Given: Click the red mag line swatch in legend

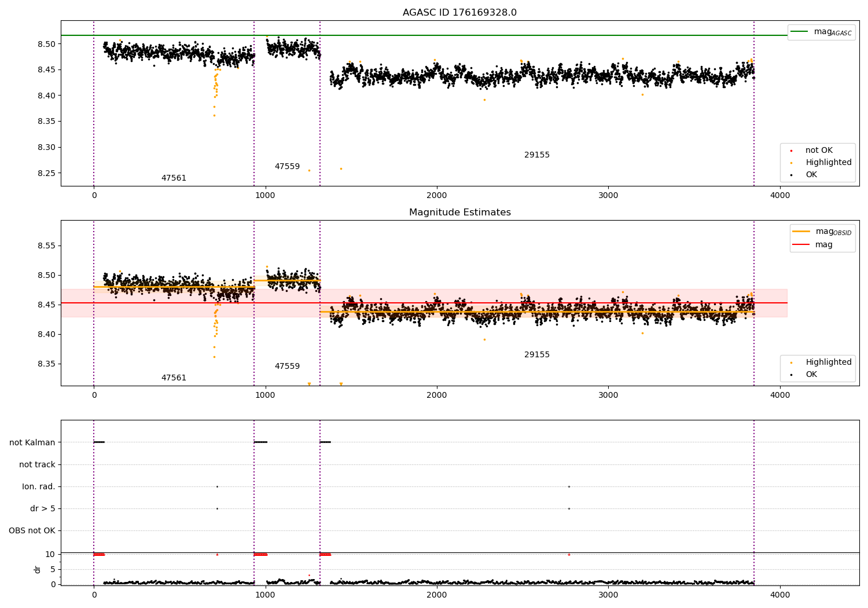Looking at the screenshot, I should (801, 244).
